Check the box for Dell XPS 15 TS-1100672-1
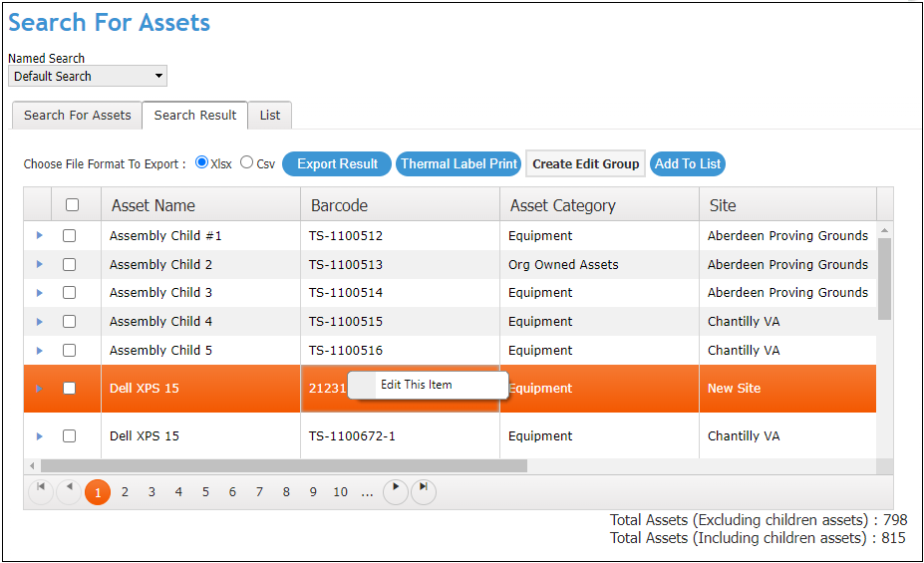The height and width of the screenshot is (563, 924). 70,435
